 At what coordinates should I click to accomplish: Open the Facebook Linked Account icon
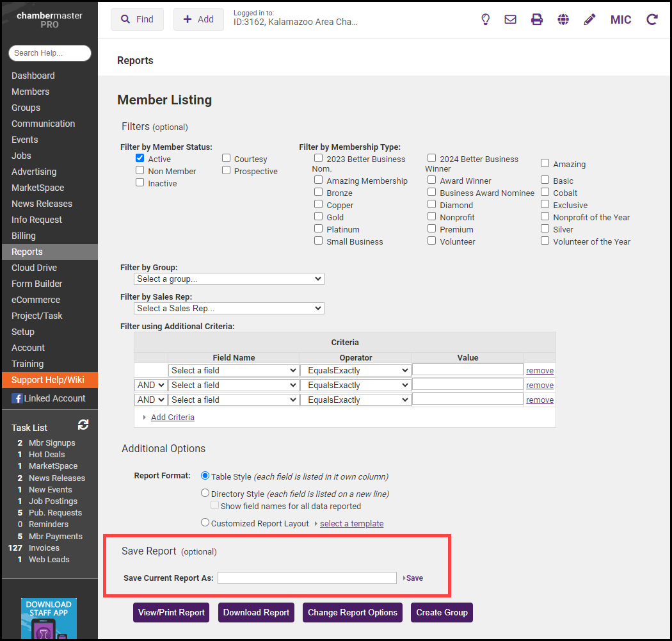coord(17,398)
